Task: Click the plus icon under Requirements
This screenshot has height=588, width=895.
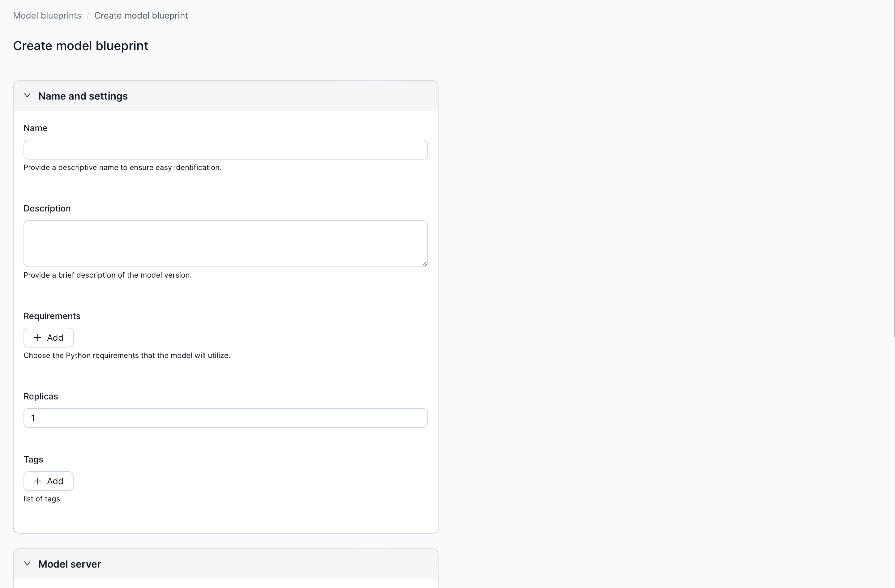Action: click(38, 338)
